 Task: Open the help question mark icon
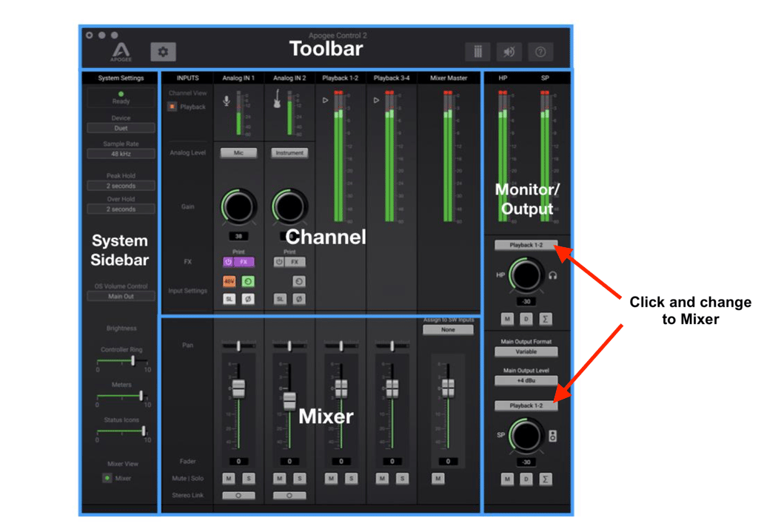point(540,52)
